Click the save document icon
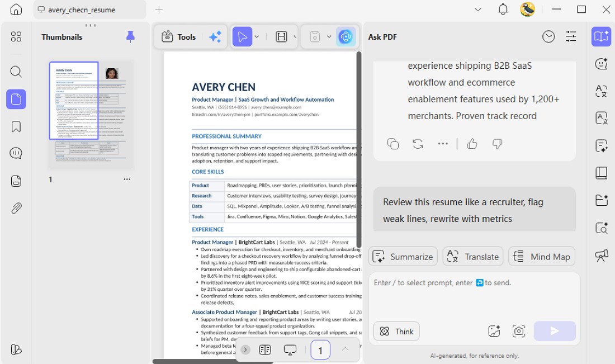The width and height of the screenshot is (615, 364). [x=315, y=37]
